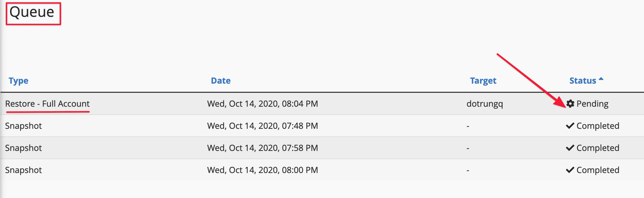The height and width of the screenshot is (198, 644).
Task: Expand the first Snapshot row for details
Action: pos(23,126)
